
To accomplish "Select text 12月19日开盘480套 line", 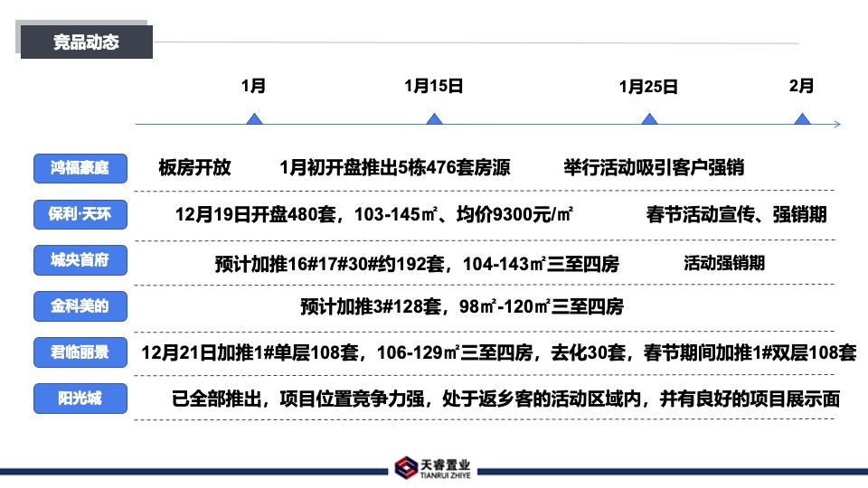I will [374, 214].
